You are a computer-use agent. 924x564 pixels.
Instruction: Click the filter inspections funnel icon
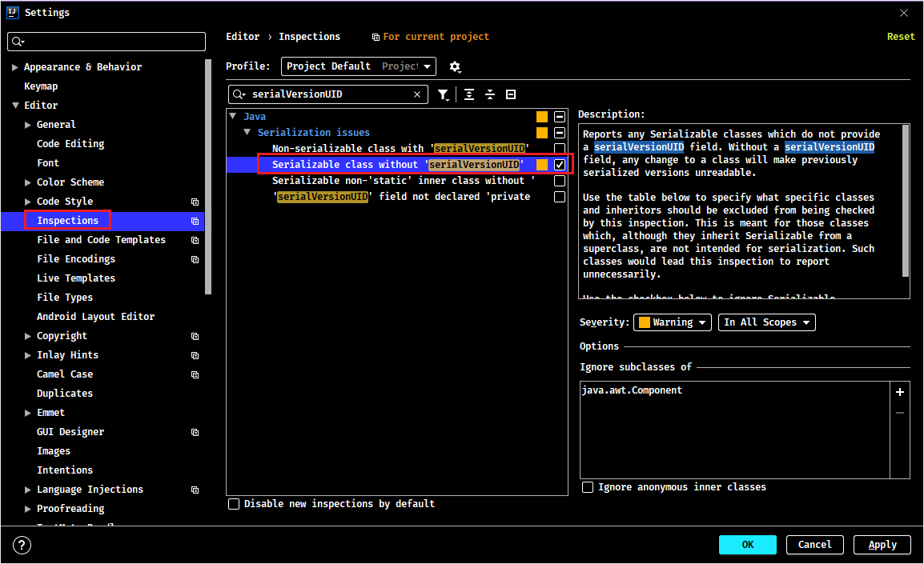coord(443,94)
